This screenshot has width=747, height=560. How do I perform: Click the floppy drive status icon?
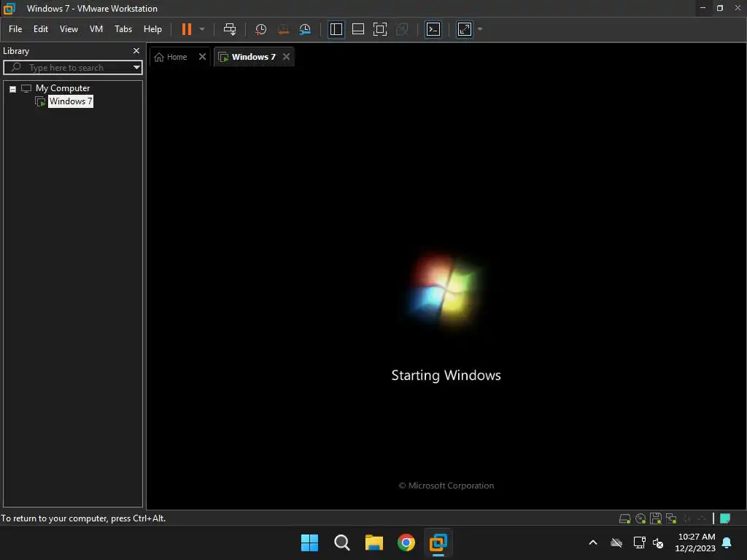tap(656, 518)
